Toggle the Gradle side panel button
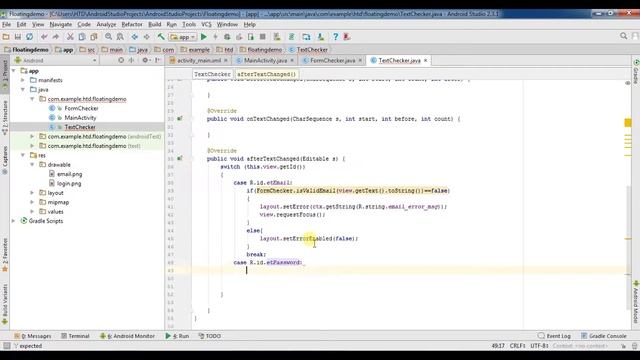The width and height of the screenshot is (640, 360). [636, 71]
